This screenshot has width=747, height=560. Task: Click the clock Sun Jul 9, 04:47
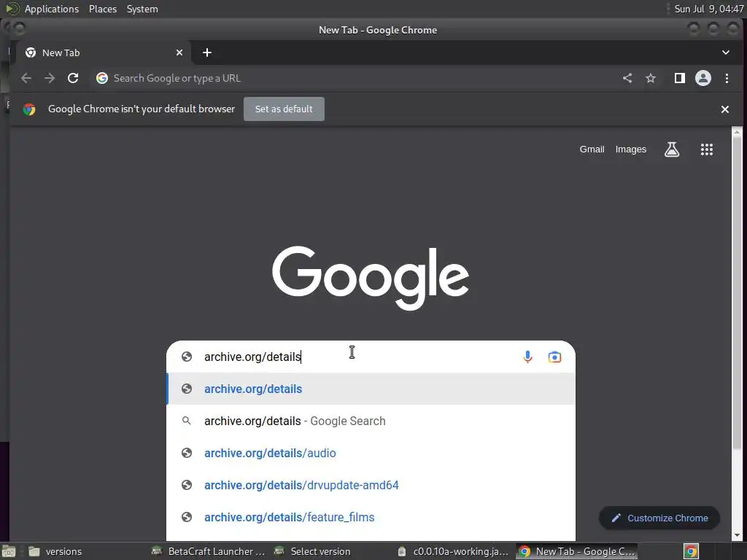(x=709, y=9)
